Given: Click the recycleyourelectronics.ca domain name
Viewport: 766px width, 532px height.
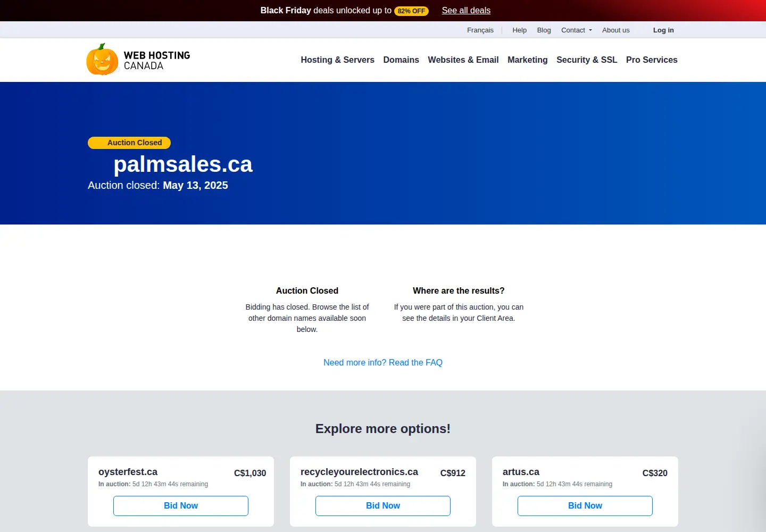Looking at the screenshot, I should (x=359, y=472).
